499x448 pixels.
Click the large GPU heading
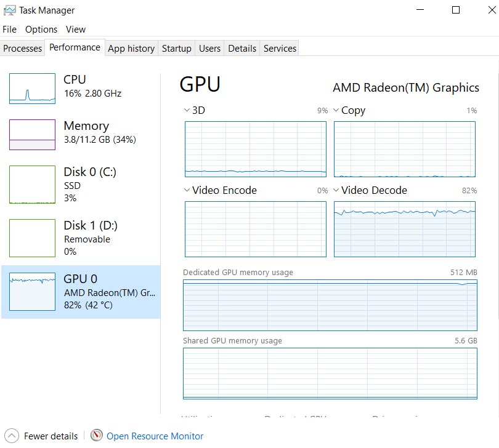[200, 84]
